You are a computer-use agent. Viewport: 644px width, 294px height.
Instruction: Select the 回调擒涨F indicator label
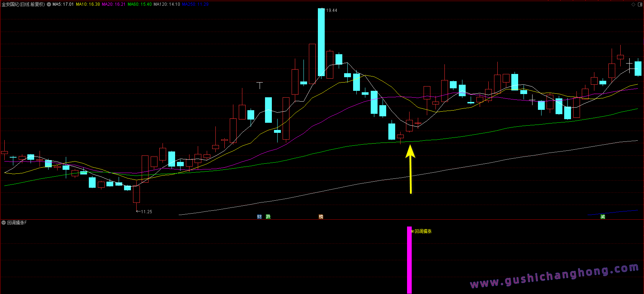[x=17, y=223]
